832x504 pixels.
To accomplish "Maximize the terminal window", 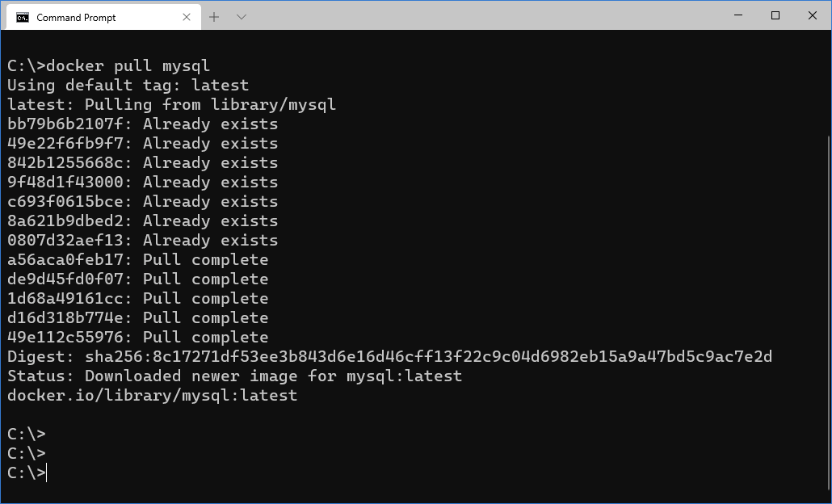I will [x=775, y=15].
